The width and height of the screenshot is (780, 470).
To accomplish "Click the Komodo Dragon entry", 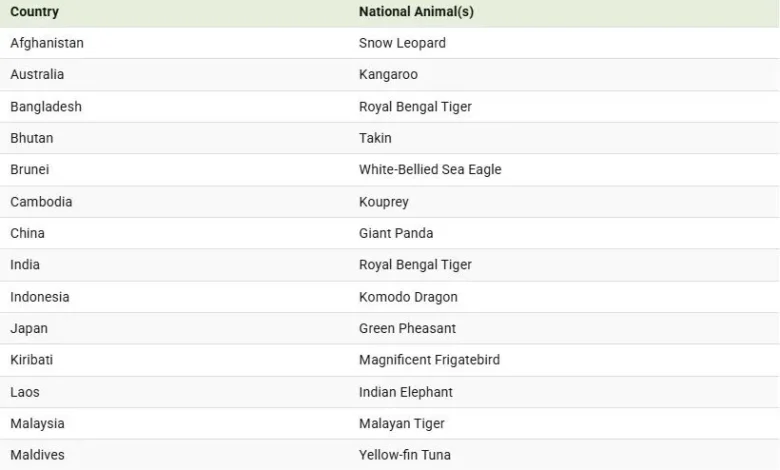I will click(x=408, y=297).
